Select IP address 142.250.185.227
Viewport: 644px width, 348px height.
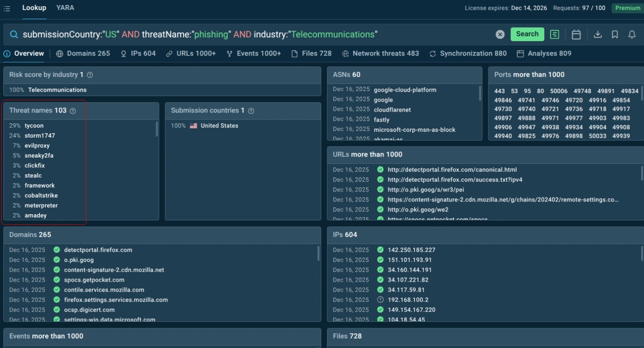(411, 250)
